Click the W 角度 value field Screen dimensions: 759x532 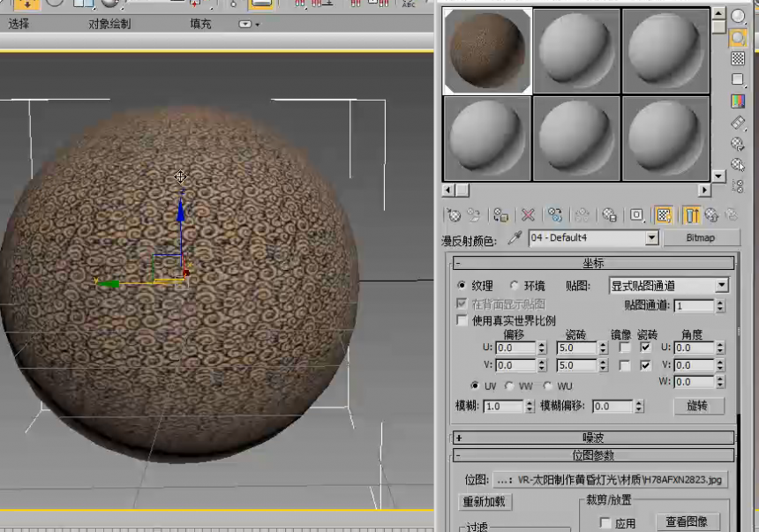695,382
